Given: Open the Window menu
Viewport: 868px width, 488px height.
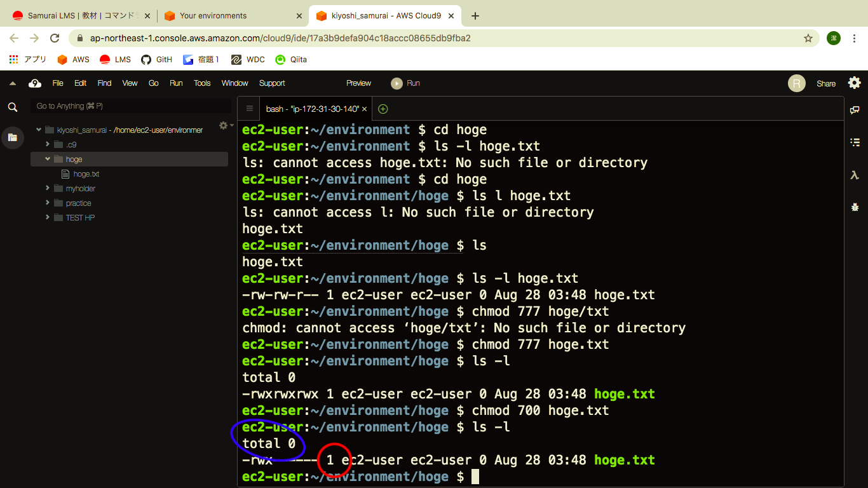Looking at the screenshot, I should (x=234, y=83).
